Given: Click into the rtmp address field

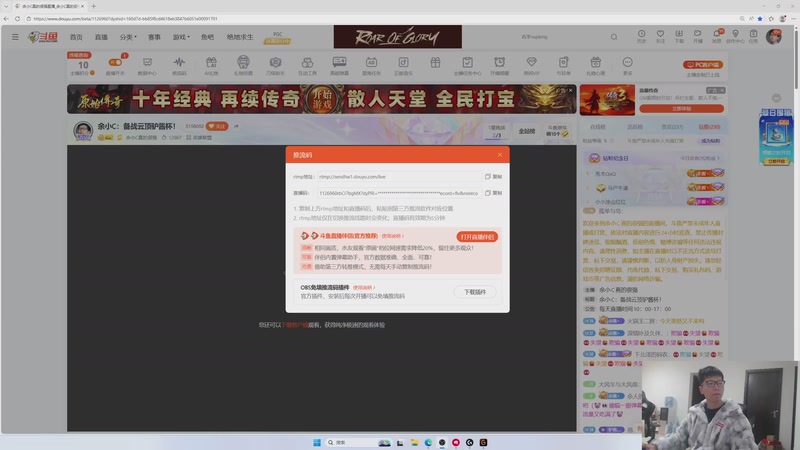Looking at the screenshot, I should (399, 177).
